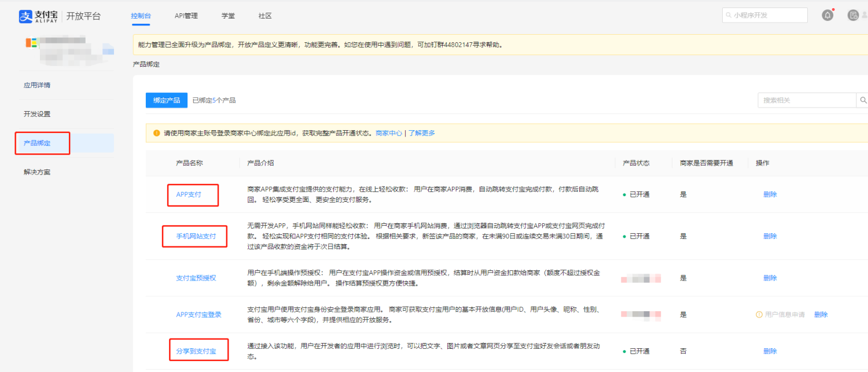Select 产品绑定 in the sidebar
This screenshot has height=372, width=868.
click(37, 143)
